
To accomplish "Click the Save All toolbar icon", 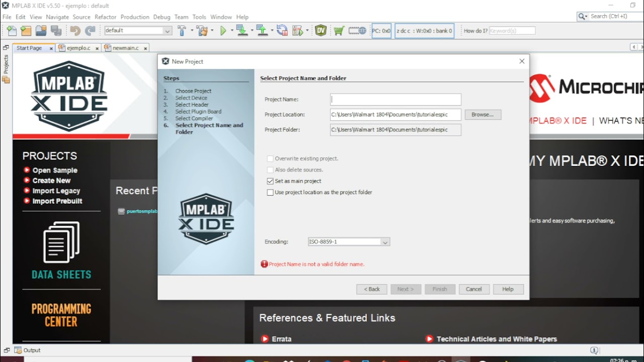I will tap(55, 31).
